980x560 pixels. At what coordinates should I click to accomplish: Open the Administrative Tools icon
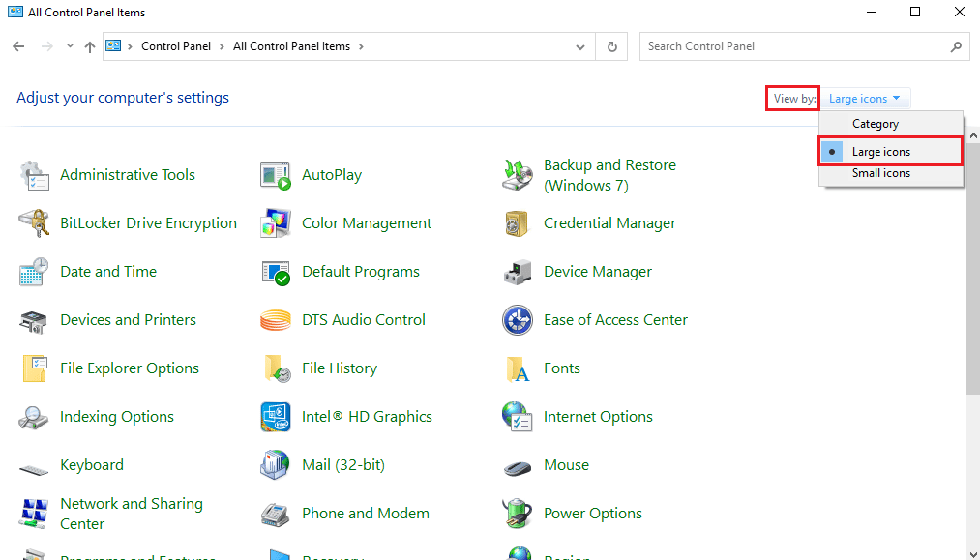(x=35, y=176)
